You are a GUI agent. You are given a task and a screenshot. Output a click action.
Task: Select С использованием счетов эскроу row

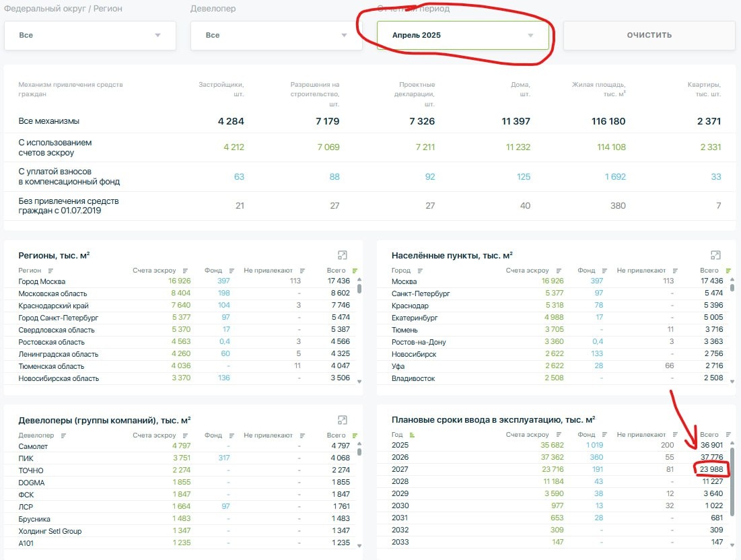(369, 147)
